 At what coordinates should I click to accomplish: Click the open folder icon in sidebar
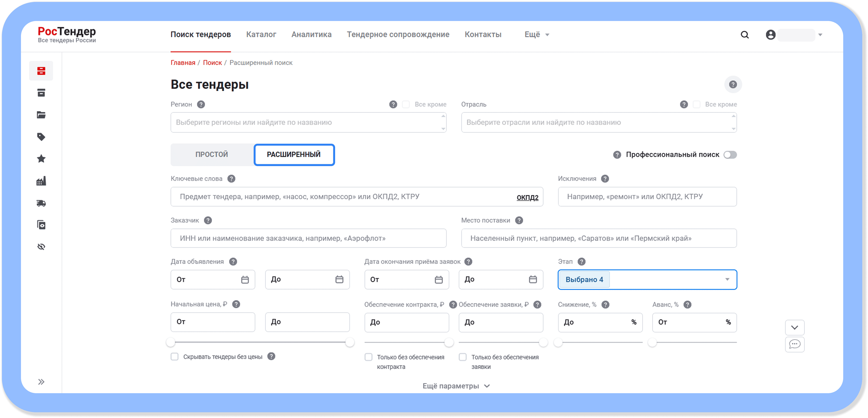[x=41, y=115]
